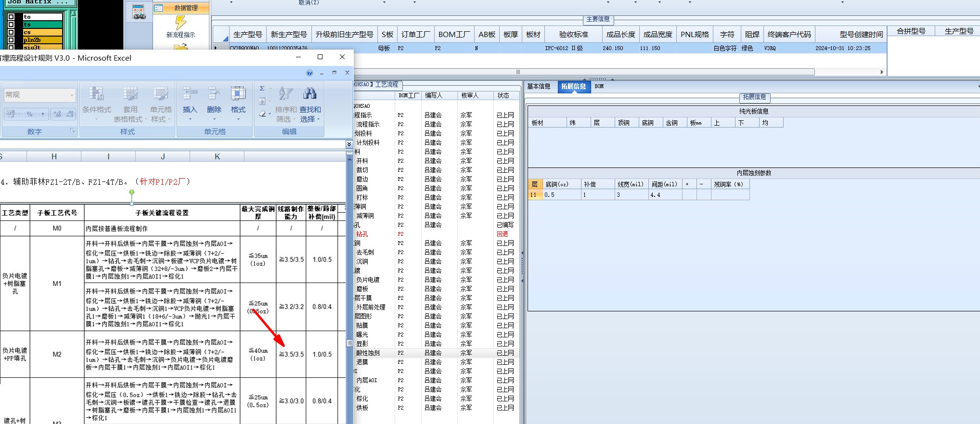Click 排序和筛选 sort and filter icon

click(286, 94)
